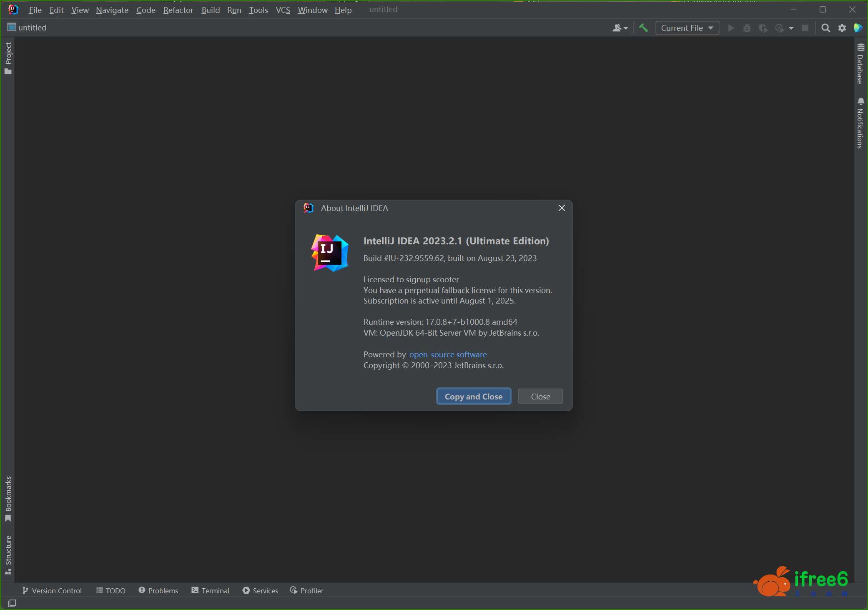Show the Notifications bell panel
The image size is (868, 610).
tap(860, 123)
